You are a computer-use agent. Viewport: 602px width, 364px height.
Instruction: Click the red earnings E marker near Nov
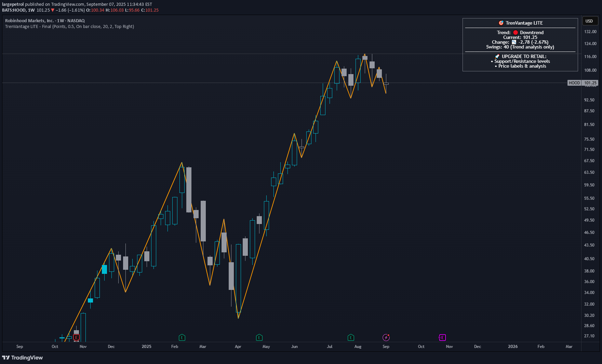tap(76, 337)
